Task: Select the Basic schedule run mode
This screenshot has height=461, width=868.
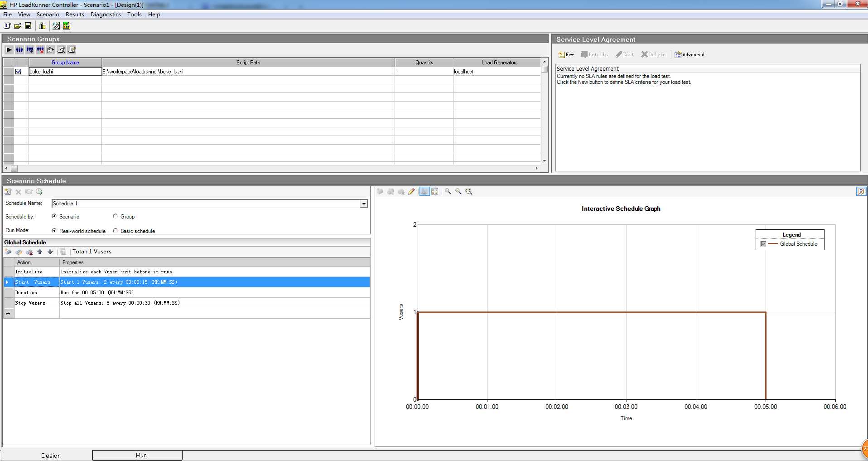Action: point(116,231)
